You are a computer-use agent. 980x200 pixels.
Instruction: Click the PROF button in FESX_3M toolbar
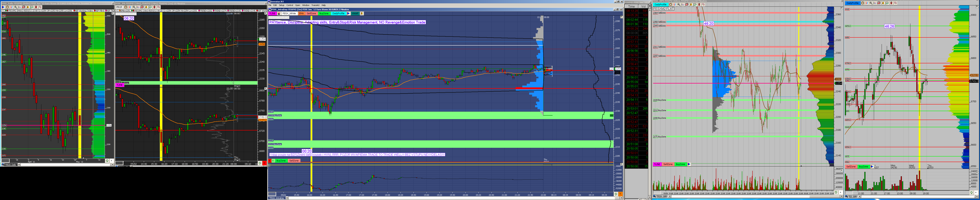pos(120,7)
